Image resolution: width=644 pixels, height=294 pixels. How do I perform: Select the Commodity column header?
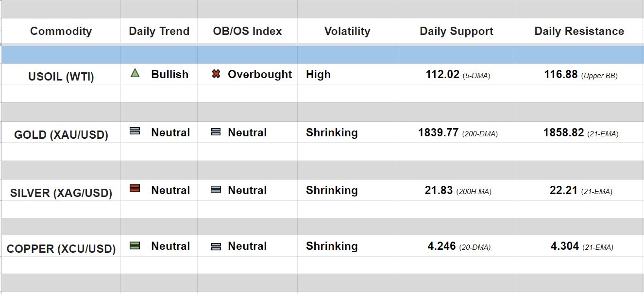pyautogui.click(x=61, y=31)
